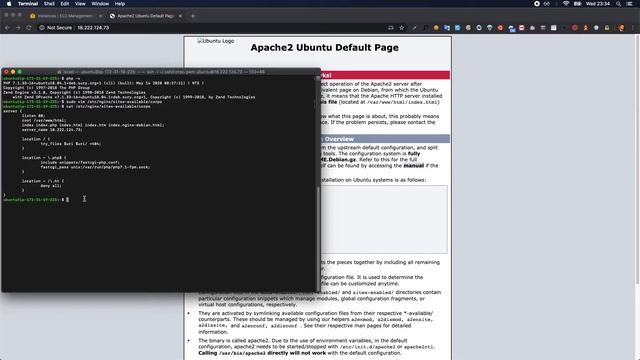The width and height of the screenshot is (640, 360).
Task: Click the Terminal window title bar
Action: point(161,72)
